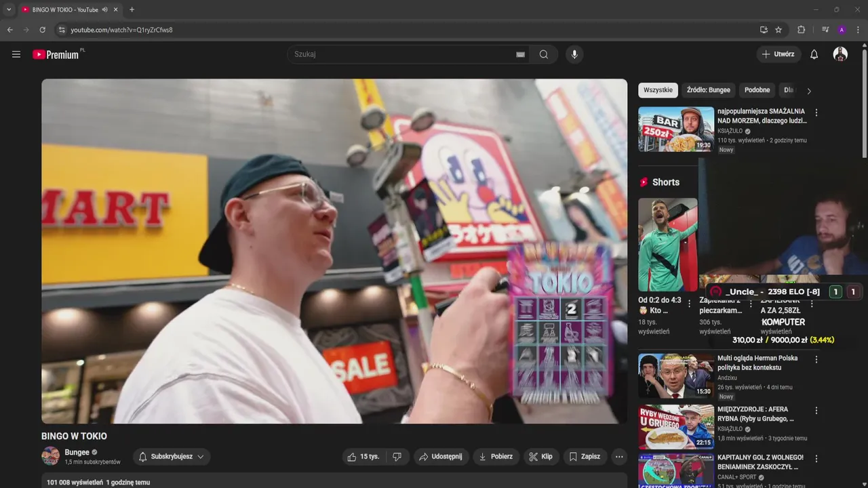The width and height of the screenshot is (868, 488).
Task: Open KAPITALNY GOL Z WOLNEGO video title
Action: [760, 462]
